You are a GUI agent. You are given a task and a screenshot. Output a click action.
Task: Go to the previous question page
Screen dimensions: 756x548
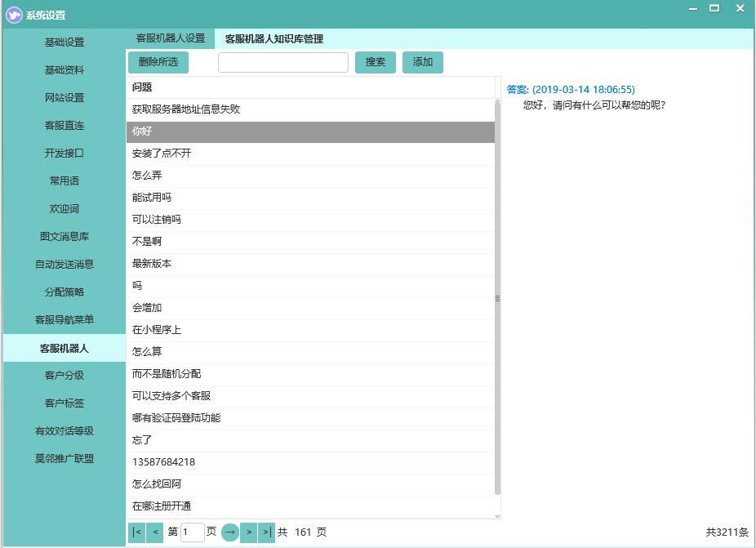pyautogui.click(x=154, y=532)
